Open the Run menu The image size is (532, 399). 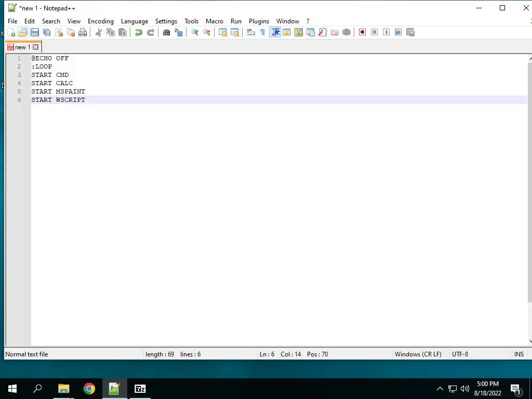236,21
